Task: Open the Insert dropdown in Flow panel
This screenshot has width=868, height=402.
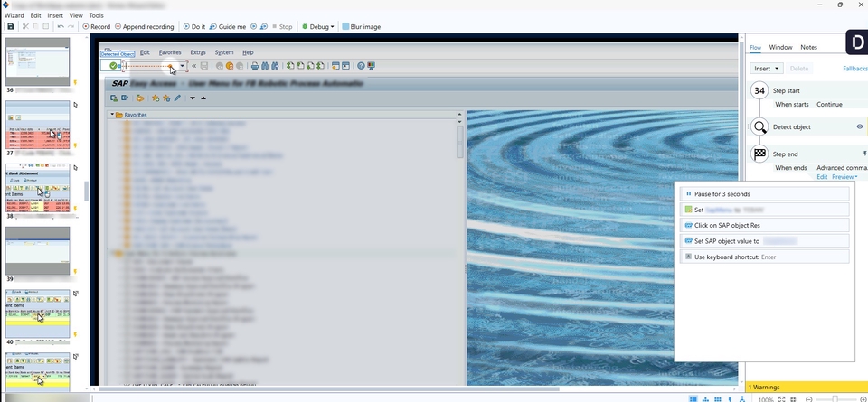Action: (765, 69)
